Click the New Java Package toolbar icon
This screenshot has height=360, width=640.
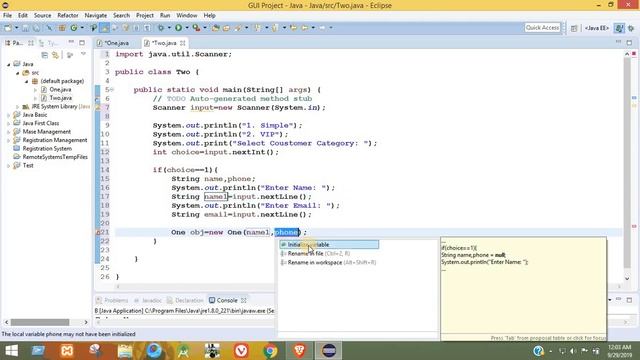tap(62, 28)
